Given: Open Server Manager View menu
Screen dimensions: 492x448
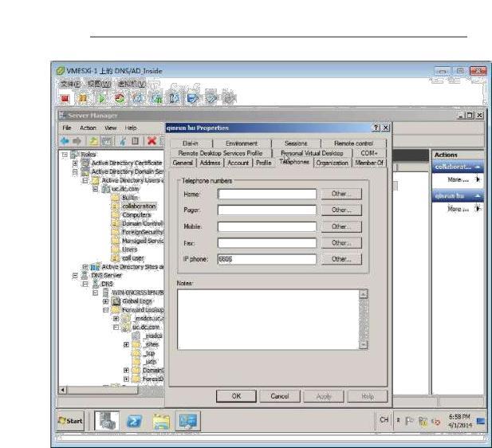Looking at the screenshot, I should coord(111,128).
